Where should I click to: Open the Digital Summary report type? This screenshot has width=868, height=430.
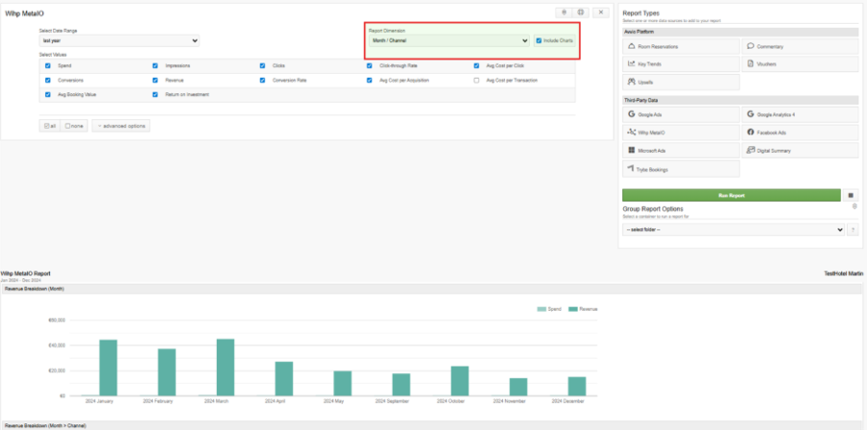point(800,151)
